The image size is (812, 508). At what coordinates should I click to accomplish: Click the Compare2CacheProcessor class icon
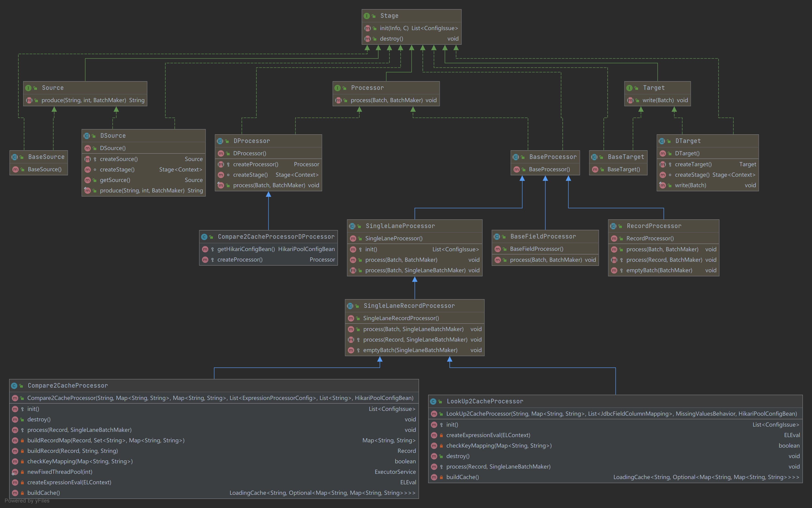(14, 386)
